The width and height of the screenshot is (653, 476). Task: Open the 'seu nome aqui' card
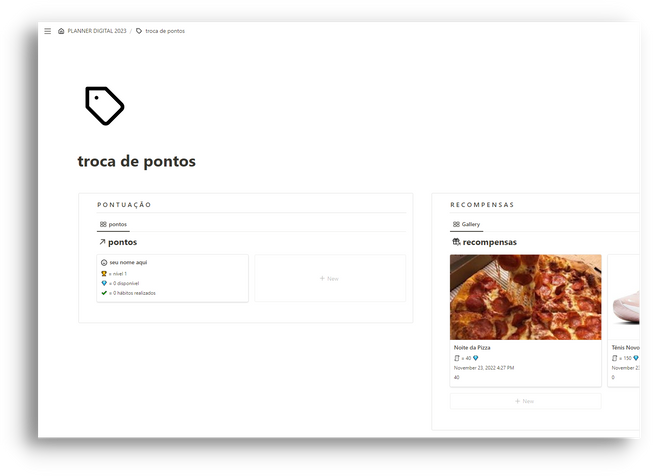pos(172,278)
